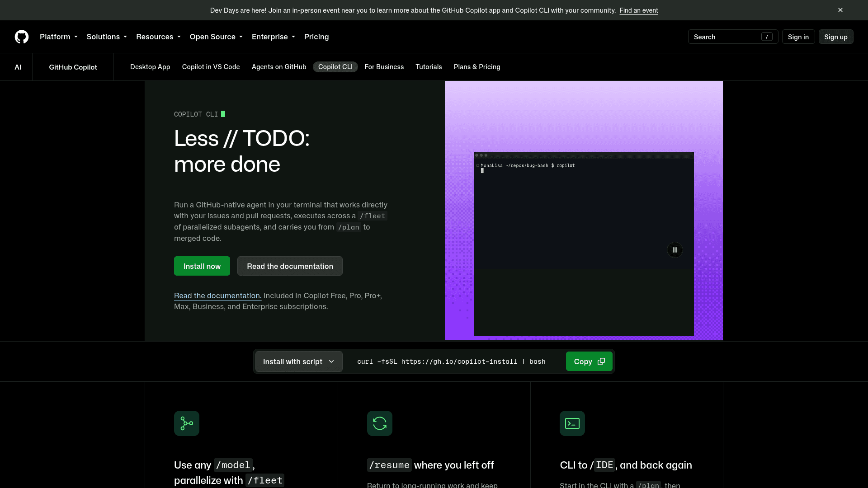Open the Open Source dropdown
This screenshot has height=488, width=868.
(216, 37)
